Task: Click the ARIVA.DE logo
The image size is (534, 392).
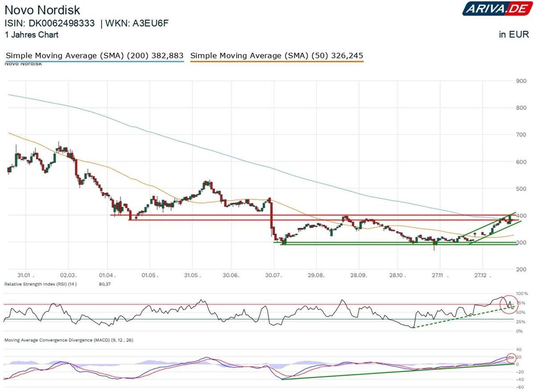Action: pyautogui.click(x=498, y=8)
